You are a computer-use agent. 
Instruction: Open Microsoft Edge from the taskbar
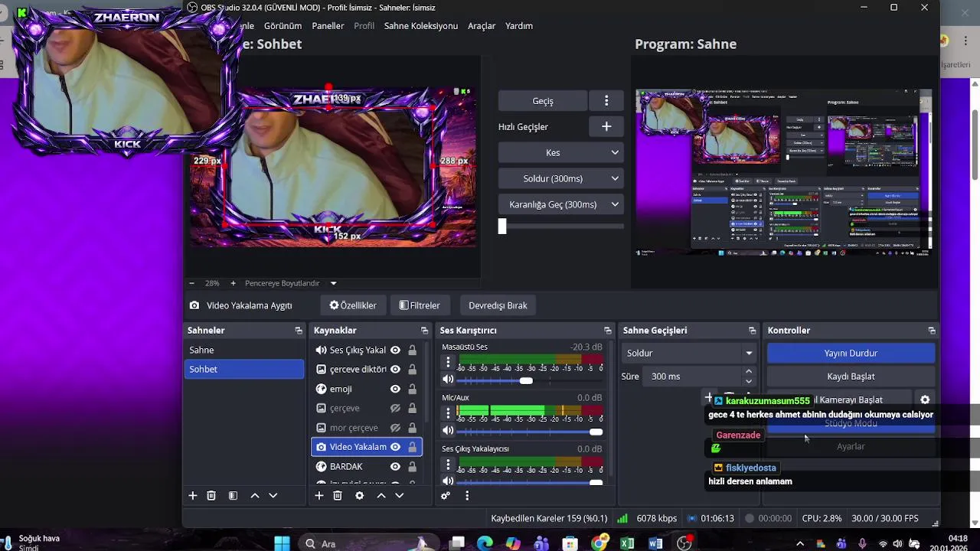485,544
